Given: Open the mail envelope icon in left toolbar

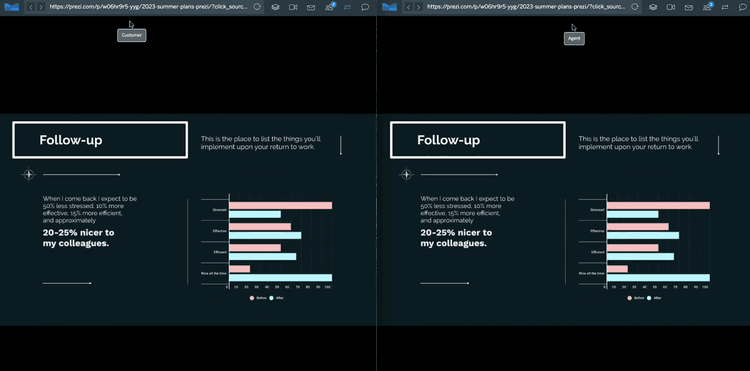Looking at the screenshot, I should 311,7.
